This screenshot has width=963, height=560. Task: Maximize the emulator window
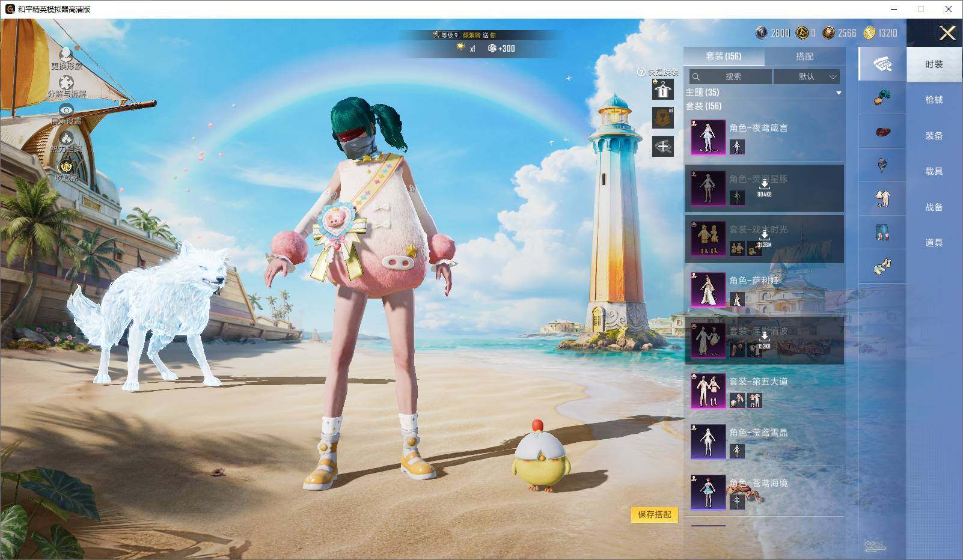pyautogui.click(x=920, y=9)
